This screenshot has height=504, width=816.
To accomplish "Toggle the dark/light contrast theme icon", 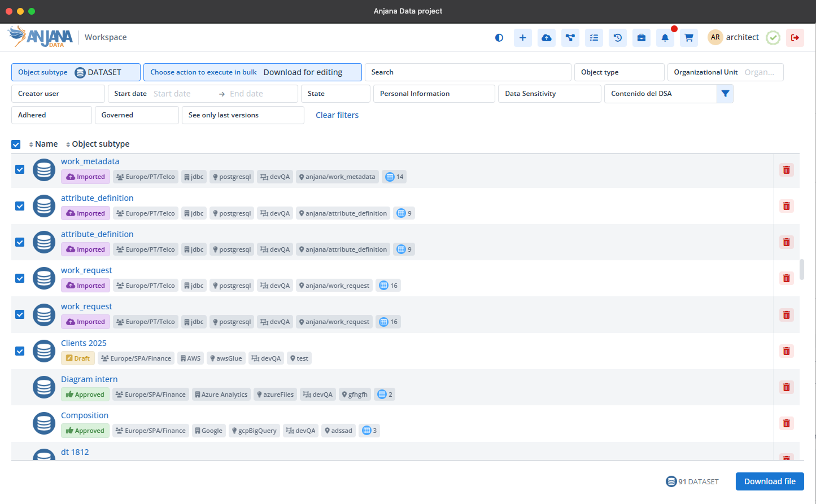I will point(499,38).
